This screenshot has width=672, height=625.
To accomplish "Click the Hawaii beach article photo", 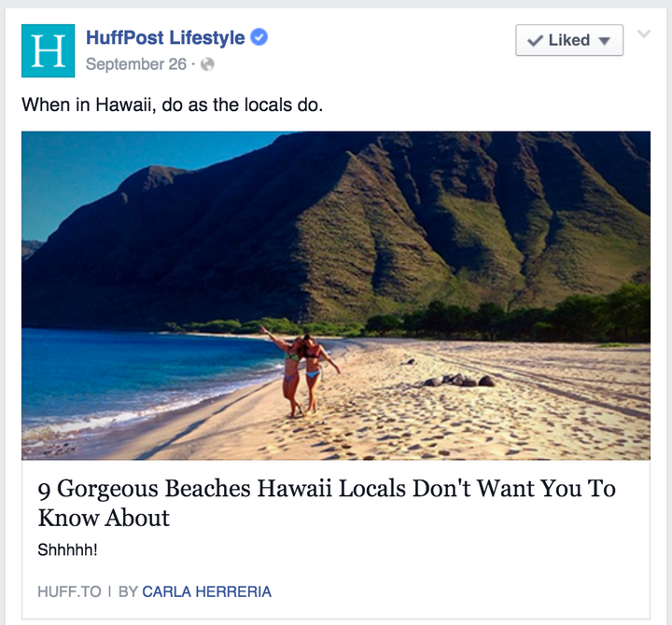I will pos(336,296).
